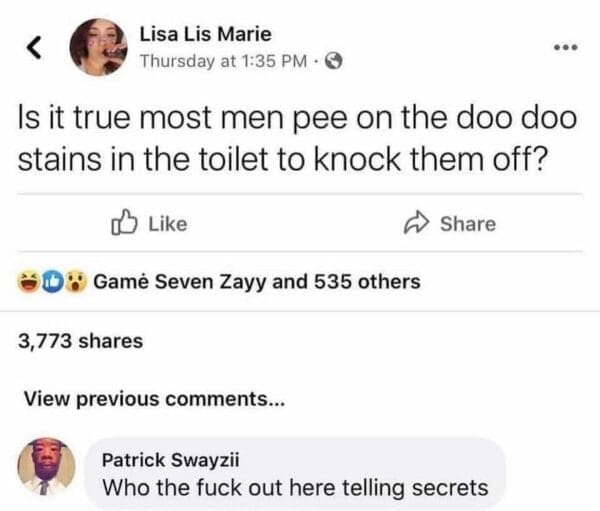Open Patrick Swayzii's profile picture
Viewport: 600px width, 511px height.
point(43,467)
